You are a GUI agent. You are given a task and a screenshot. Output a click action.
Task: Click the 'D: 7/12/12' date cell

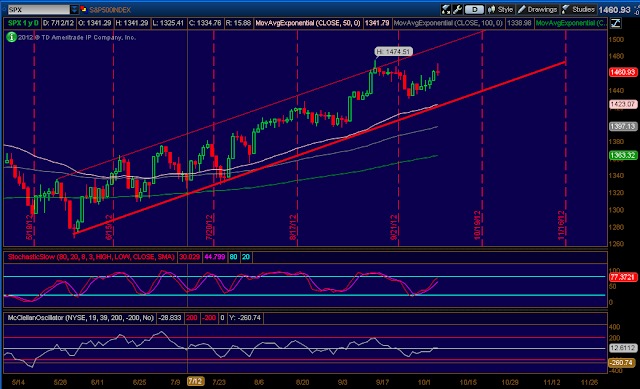coord(58,23)
